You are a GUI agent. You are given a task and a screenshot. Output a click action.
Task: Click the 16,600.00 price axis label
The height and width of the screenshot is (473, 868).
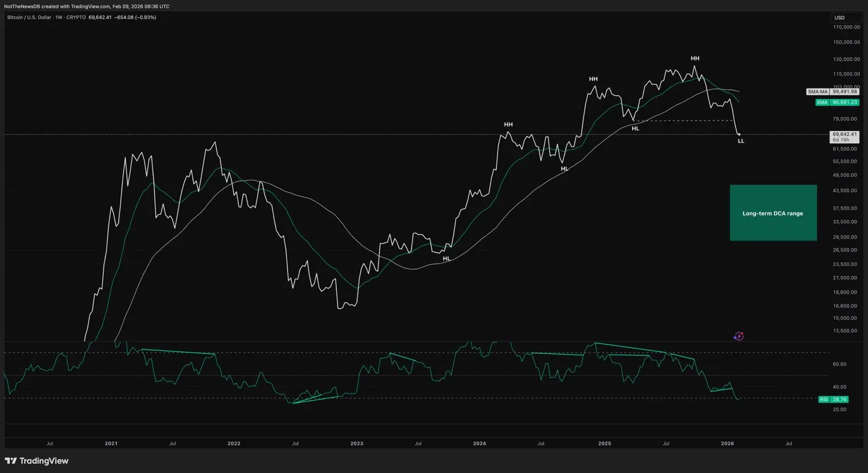[x=845, y=306]
